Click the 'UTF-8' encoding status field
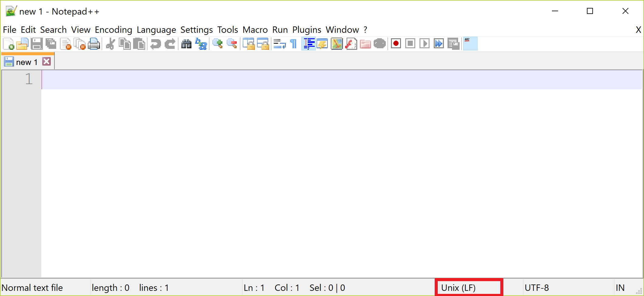 [537, 288]
